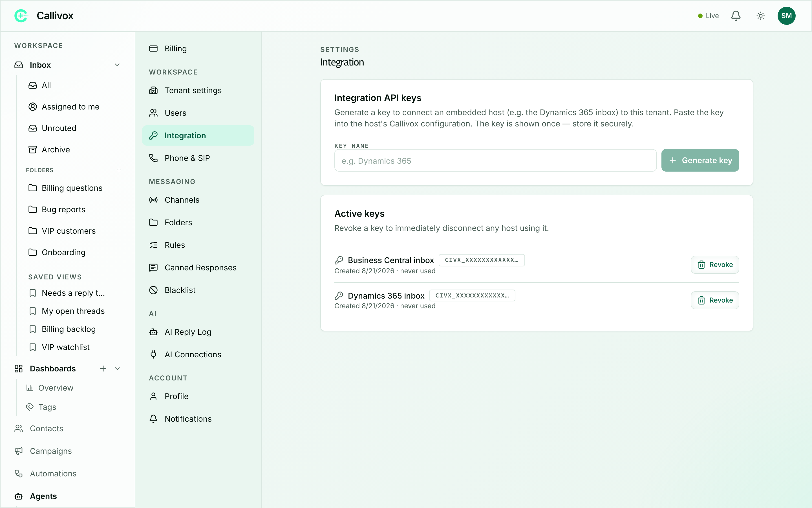This screenshot has height=508, width=812.
Task: Collapse the Dashboards section chevron
Action: tap(118, 369)
